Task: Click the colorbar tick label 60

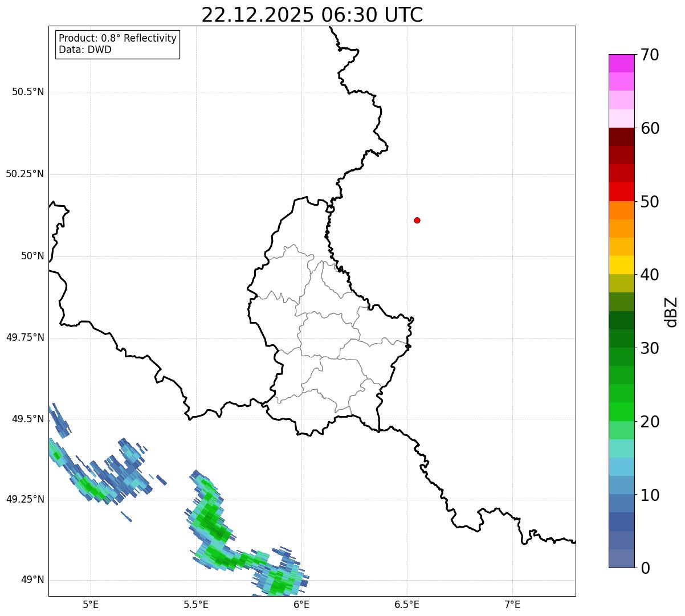Action: point(650,128)
